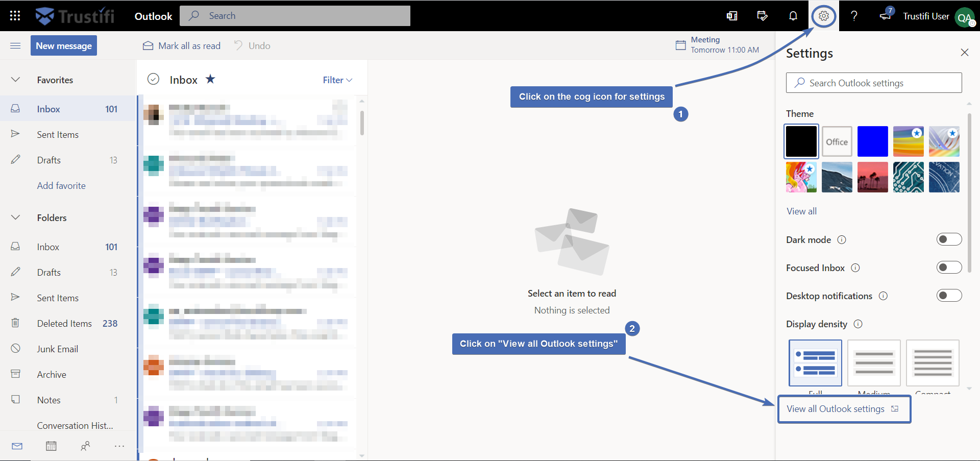Toggle the navigation pane hamburger icon
This screenshot has width=980, height=461.
15,45
